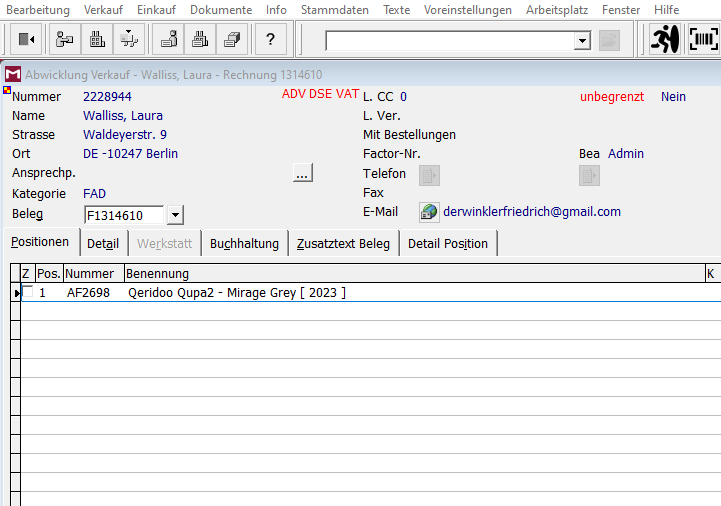
Task: Click the Nein value
Action: point(673,97)
